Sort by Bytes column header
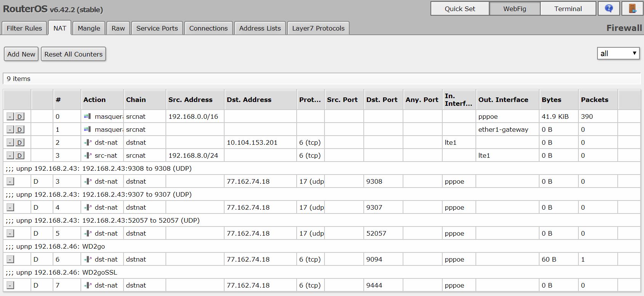This screenshot has width=644, height=296. tap(559, 100)
